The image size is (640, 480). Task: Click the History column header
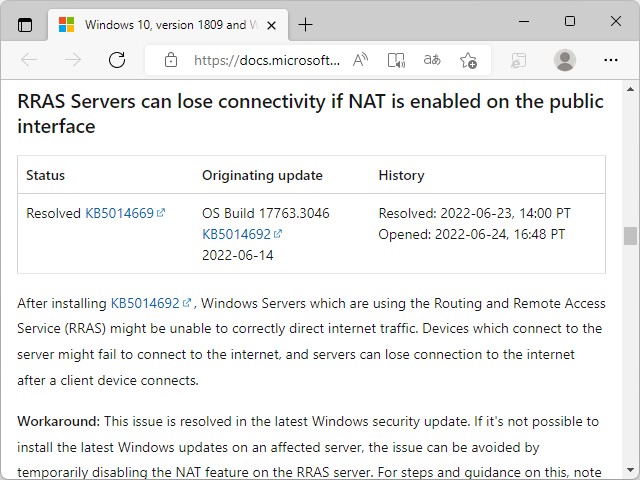click(x=401, y=175)
